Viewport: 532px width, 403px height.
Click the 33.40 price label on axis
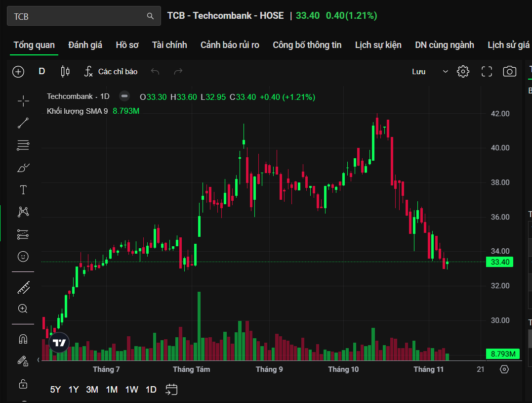tap(499, 262)
